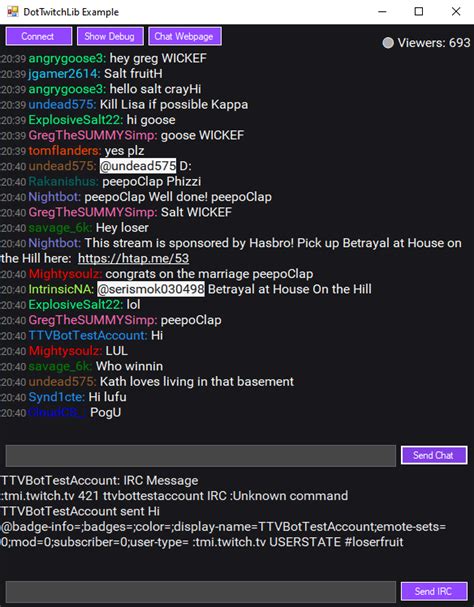Screen dimensions: 474x607
Task: Select the highlighted @undead575 mention
Action: click(x=138, y=166)
